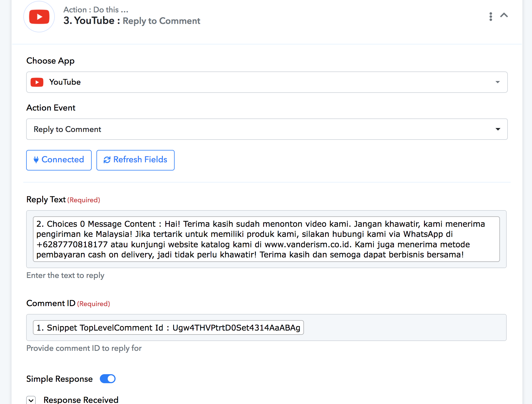Click the Connected button
Screen dimensions: 532x404
tap(59, 160)
